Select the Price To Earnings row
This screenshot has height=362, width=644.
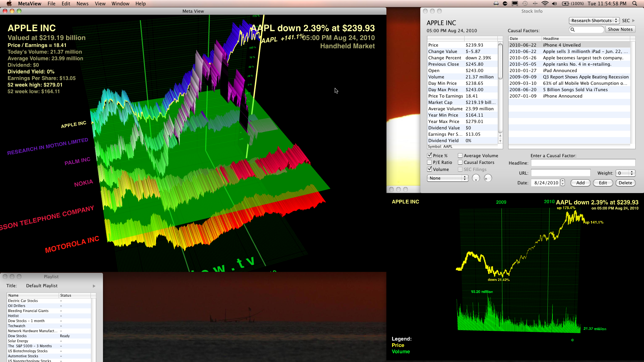pyautogui.click(x=462, y=96)
